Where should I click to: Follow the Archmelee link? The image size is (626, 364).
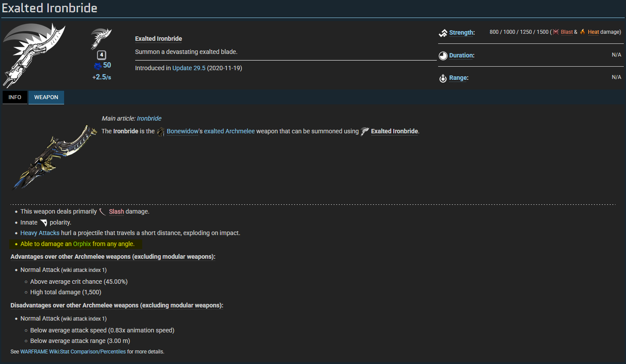click(x=240, y=131)
